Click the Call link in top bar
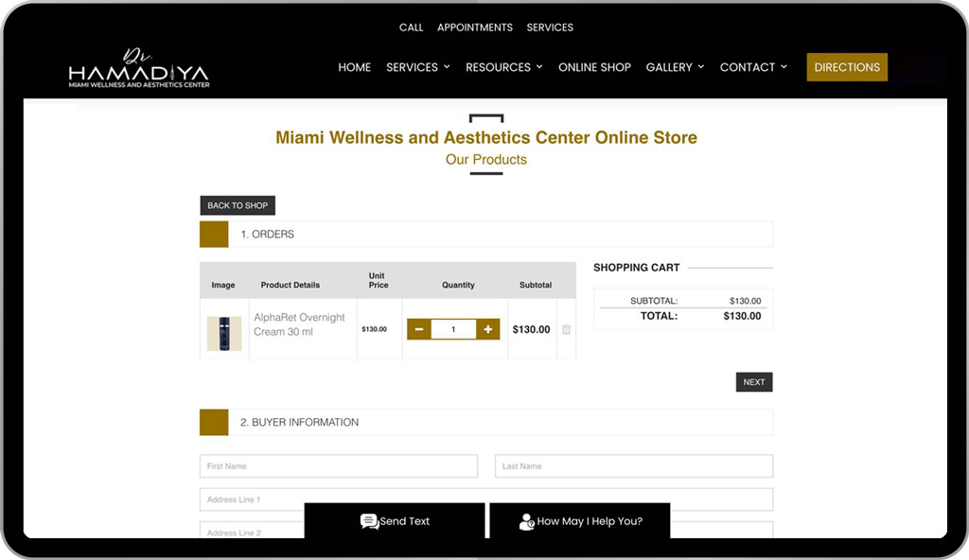Image resolution: width=969 pixels, height=560 pixels. click(411, 27)
